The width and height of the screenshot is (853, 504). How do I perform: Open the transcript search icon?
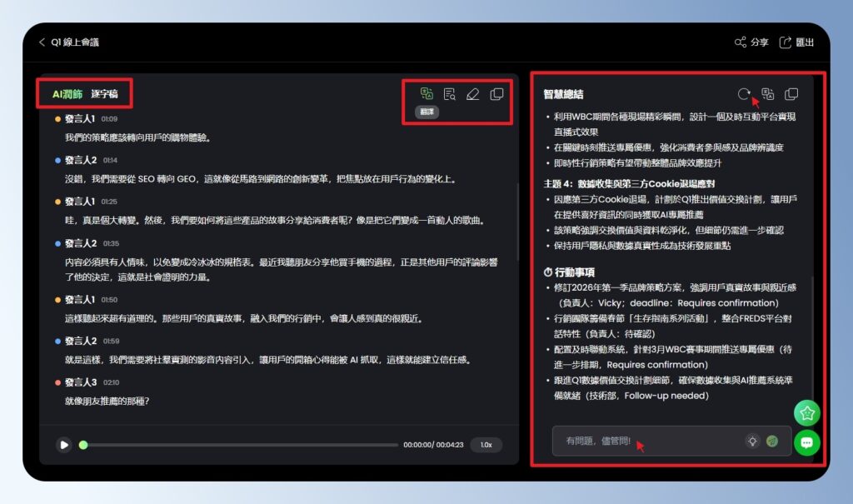tap(450, 94)
